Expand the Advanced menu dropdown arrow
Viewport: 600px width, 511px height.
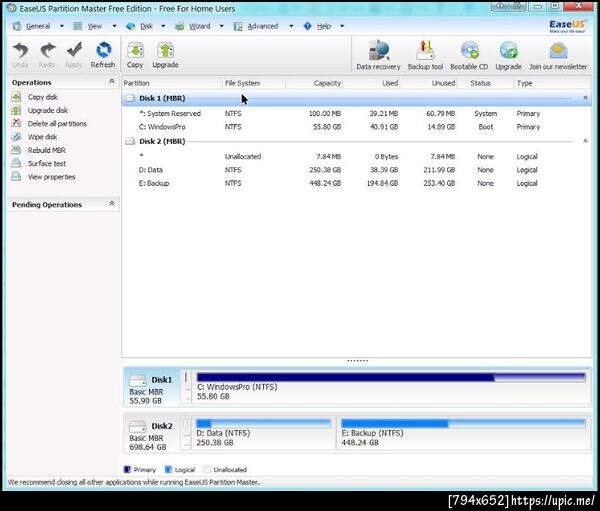(291, 26)
